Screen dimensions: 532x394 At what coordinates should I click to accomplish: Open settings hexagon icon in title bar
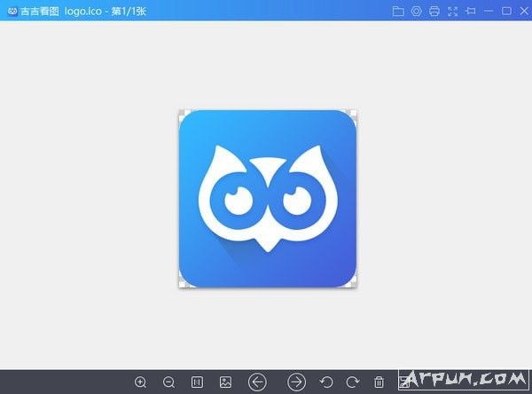click(x=417, y=12)
